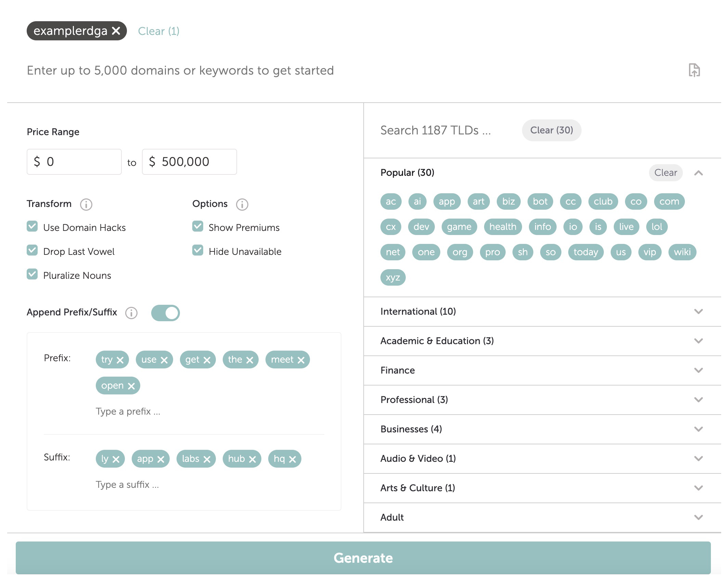Viewport: 728px width, 587px height.
Task: Click the Transform info icon
Action: (x=86, y=205)
